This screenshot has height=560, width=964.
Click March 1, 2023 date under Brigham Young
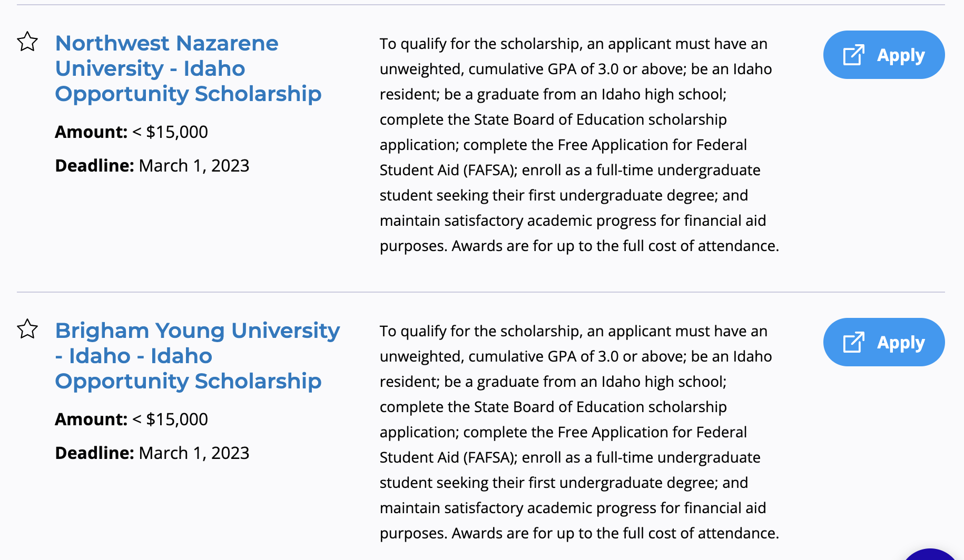[x=194, y=453]
